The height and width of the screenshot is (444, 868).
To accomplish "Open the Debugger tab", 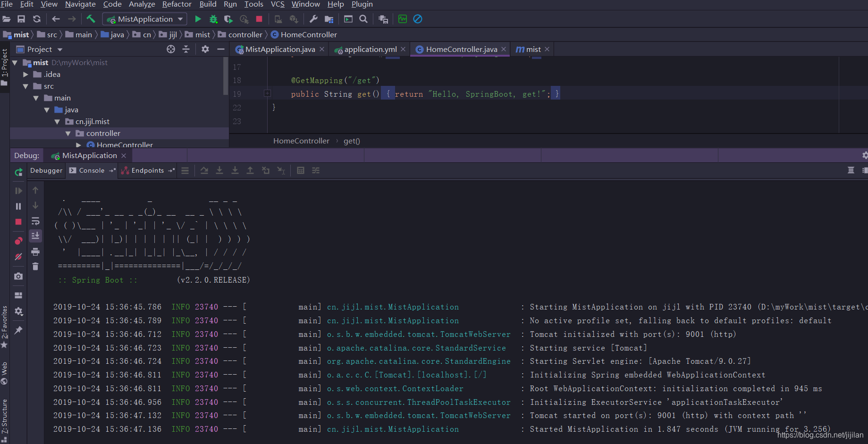I will (x=46, y=170).
